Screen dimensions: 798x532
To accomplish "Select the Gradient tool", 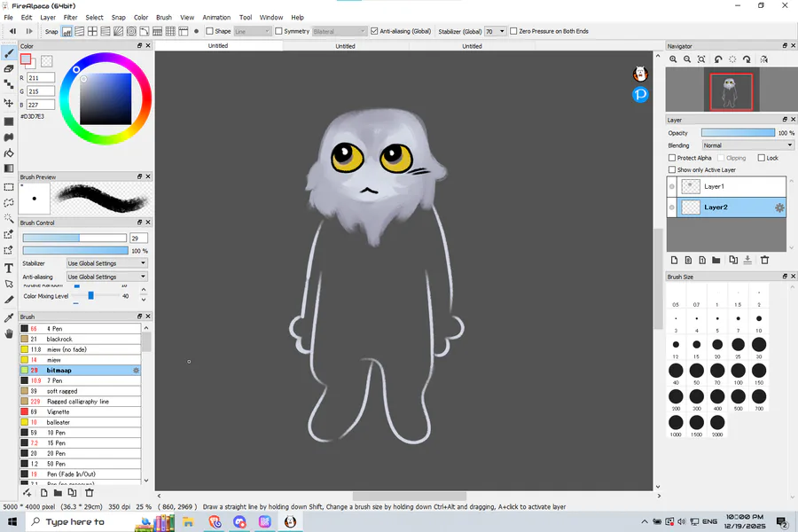I will click(x=9, y=168).
